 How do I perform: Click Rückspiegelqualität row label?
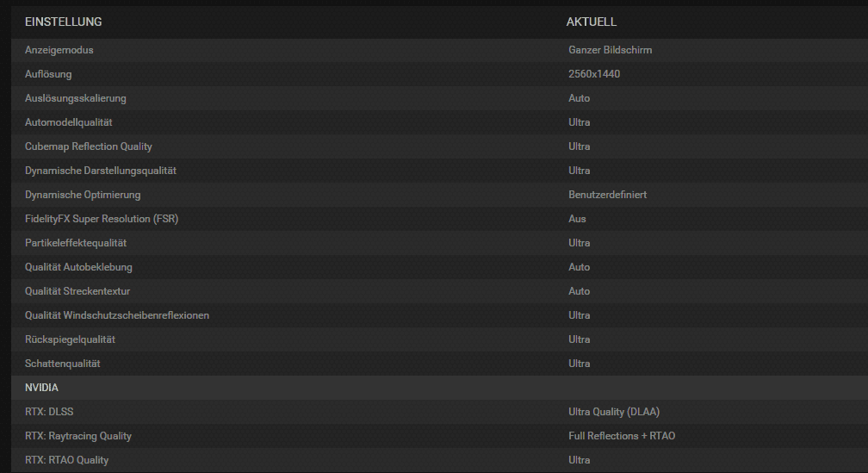click(70, 339)
